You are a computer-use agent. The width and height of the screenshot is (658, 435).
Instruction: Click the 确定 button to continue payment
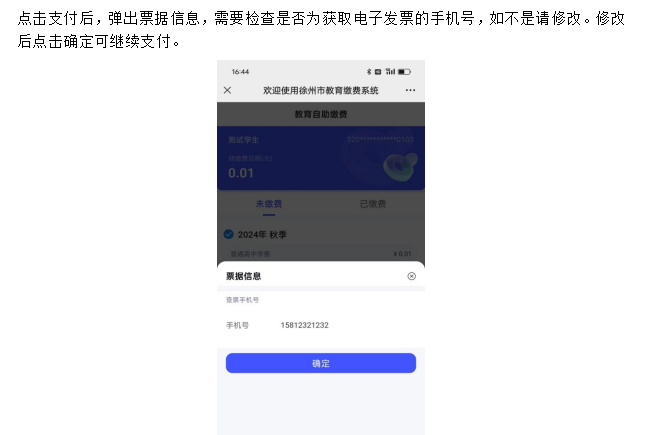coord(321,363)
